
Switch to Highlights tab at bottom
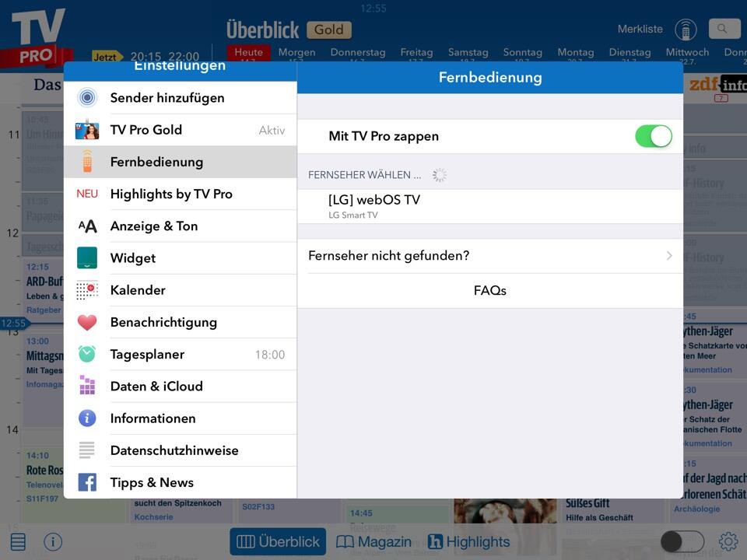pyautogui.click(x=468, y=541)
